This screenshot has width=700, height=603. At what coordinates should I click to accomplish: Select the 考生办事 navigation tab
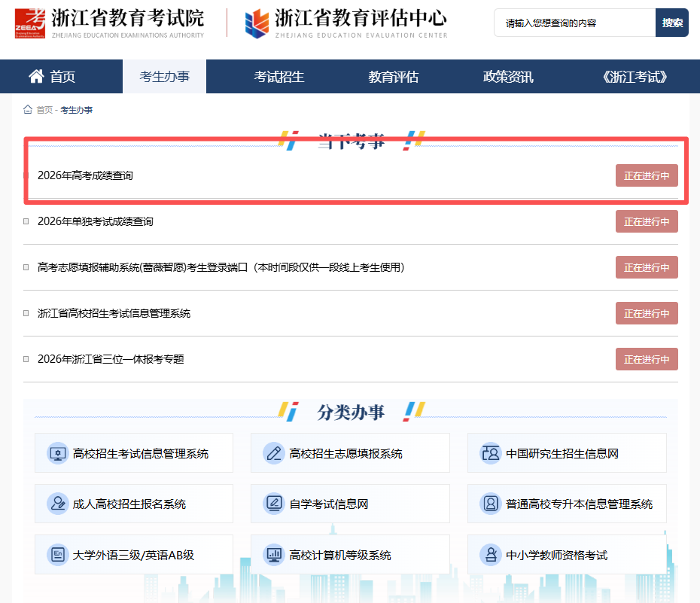tap(164, 77)
